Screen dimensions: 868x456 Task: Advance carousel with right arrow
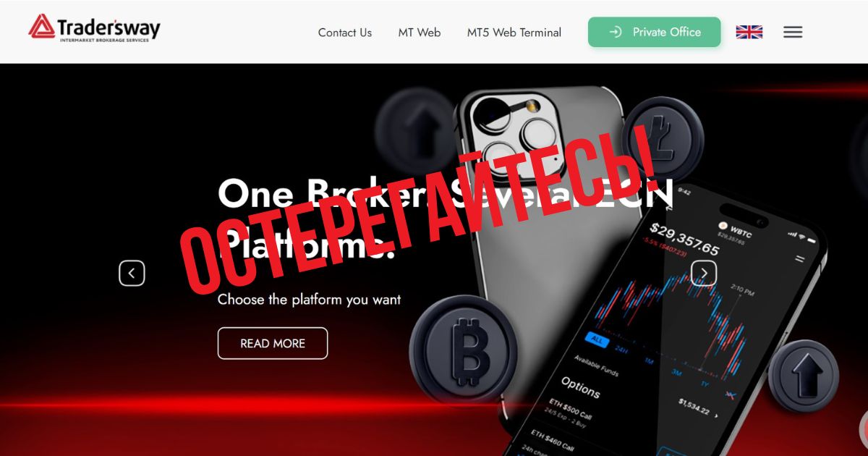704,273
